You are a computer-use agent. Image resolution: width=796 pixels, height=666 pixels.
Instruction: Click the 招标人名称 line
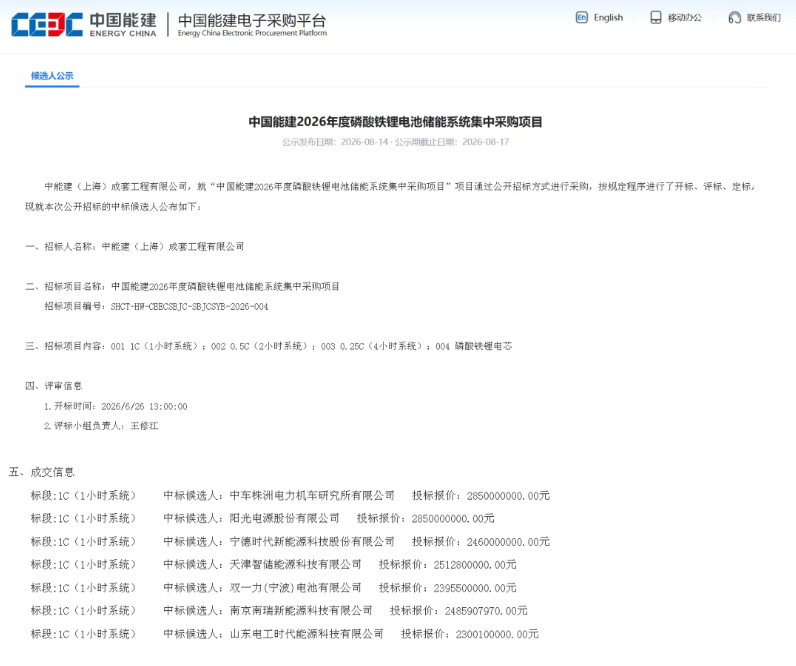tap(135, 247)
